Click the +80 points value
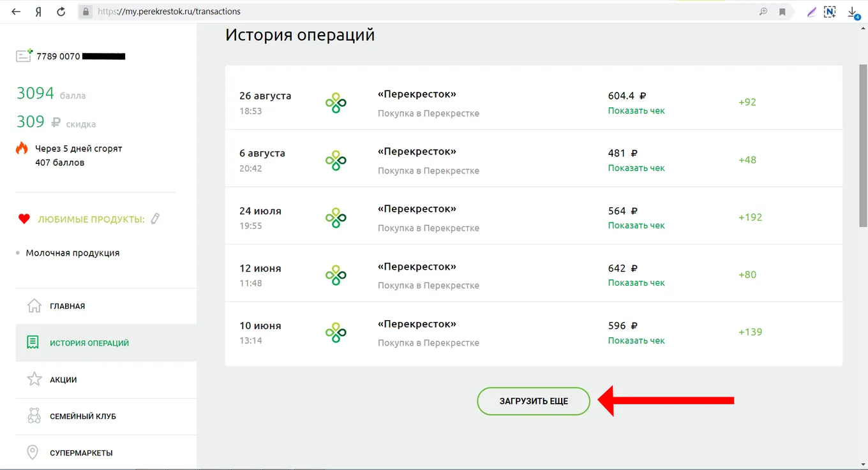The width and height of the screenshot is (868, 470). pyautogui.click(x=747, y=274)
